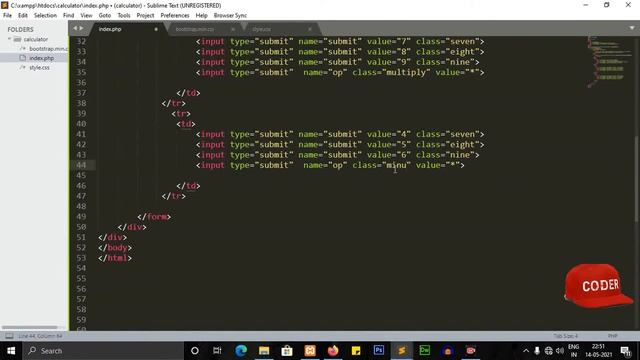Open Cortana circle icon
This screenshot has height=360, width=640.
195,351
